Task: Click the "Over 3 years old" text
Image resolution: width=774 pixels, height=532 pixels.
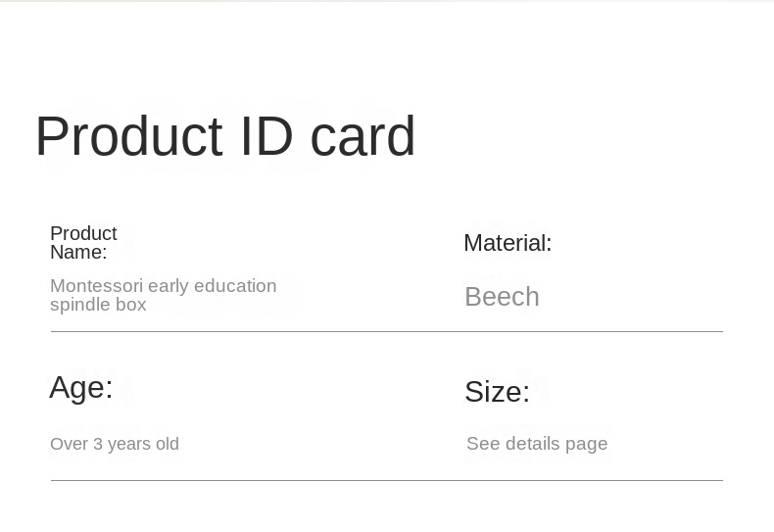Action: point(115,444)
